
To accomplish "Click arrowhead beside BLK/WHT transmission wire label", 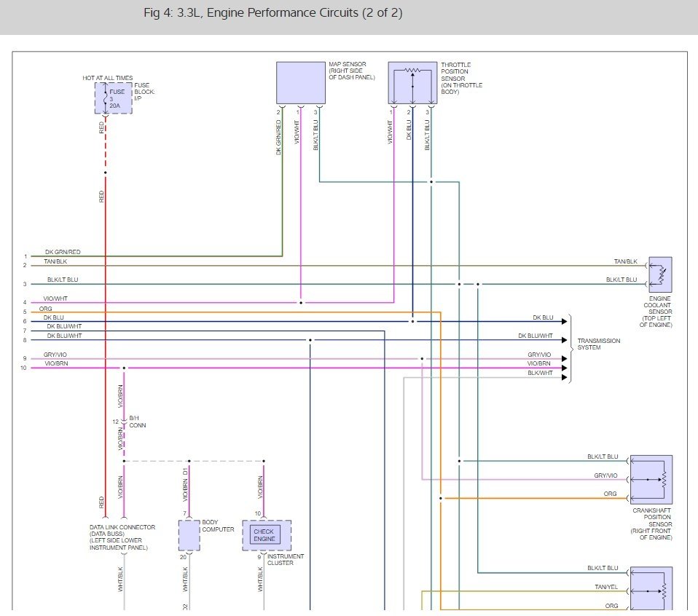I will tap(565, 378).
